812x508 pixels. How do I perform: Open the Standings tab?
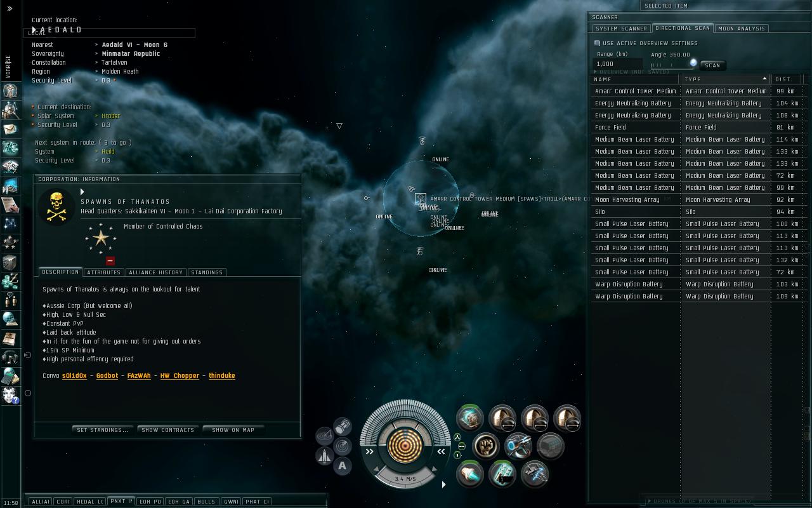[207, 272]
